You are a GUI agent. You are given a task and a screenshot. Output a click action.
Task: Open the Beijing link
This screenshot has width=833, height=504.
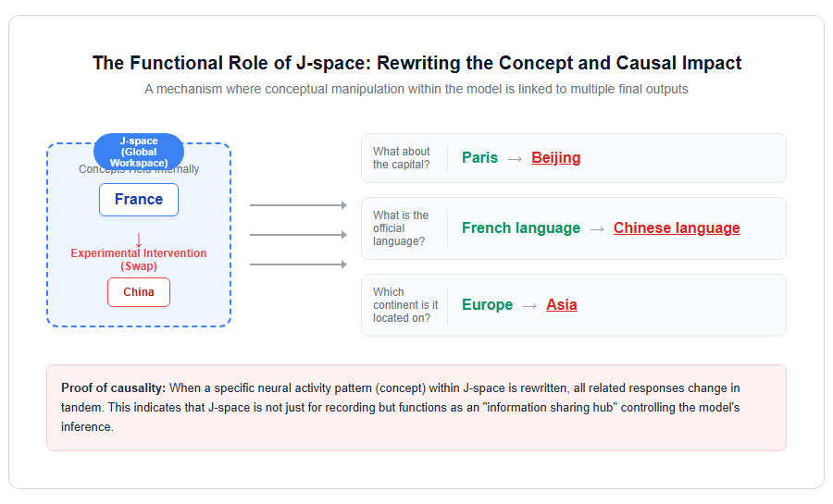pos(555,157)
